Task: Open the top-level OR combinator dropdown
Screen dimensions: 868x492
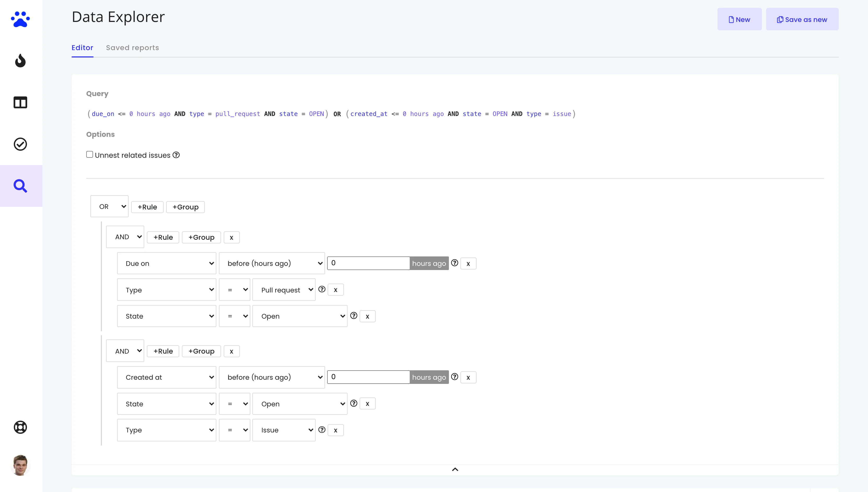Action: point(109,206)
